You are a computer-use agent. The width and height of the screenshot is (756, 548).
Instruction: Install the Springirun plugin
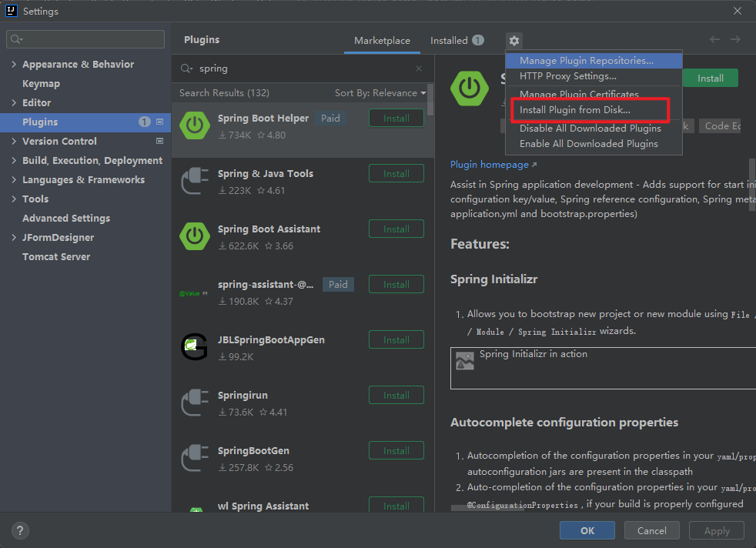pyautogui.click(x=396, y=395)
